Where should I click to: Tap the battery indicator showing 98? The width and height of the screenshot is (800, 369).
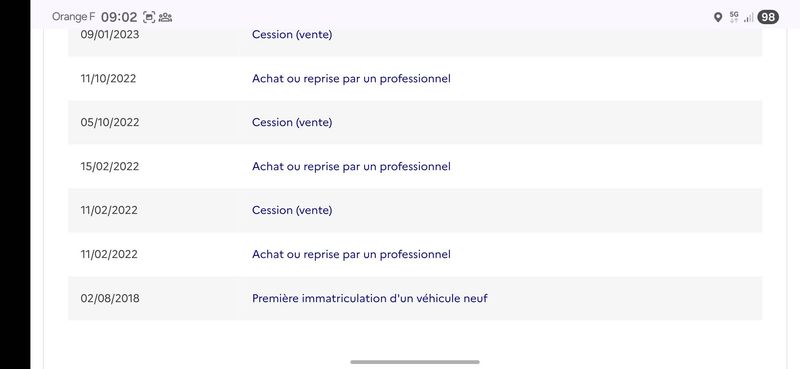768,17
